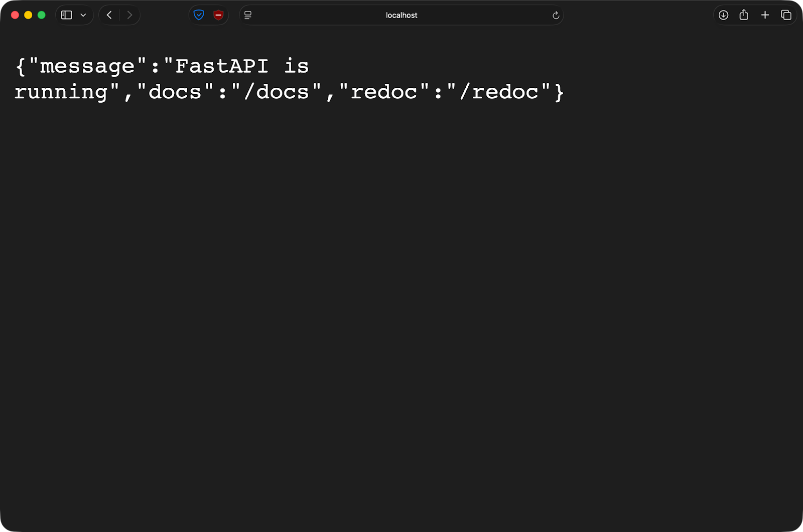Show the downloads list icon
803x532 pixels.
[723, 15]
